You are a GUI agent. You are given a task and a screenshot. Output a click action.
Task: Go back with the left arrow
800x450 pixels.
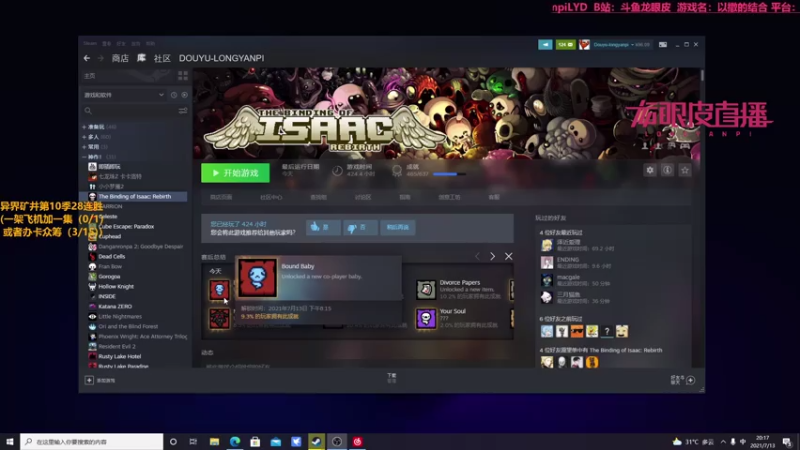click(x=87, y=58)
